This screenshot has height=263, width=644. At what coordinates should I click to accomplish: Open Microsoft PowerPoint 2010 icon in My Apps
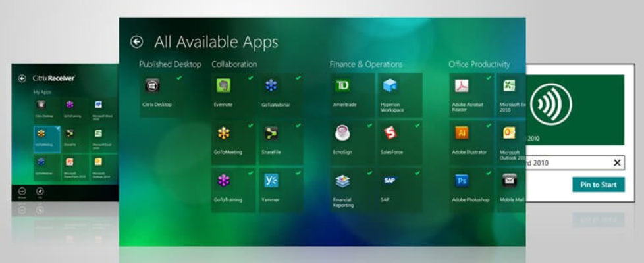click(70, 162)
